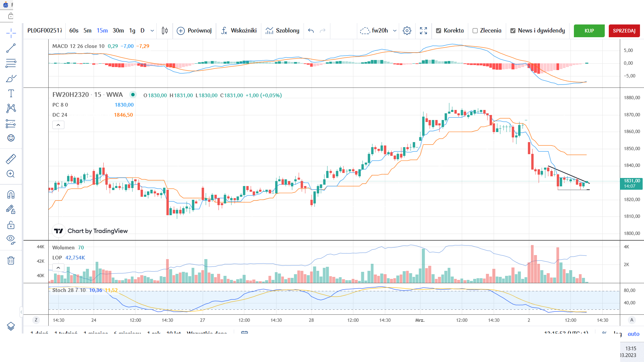Open the emoji icons tool
The width and height of the screenshot is (644, 362).
coord(11,138)
